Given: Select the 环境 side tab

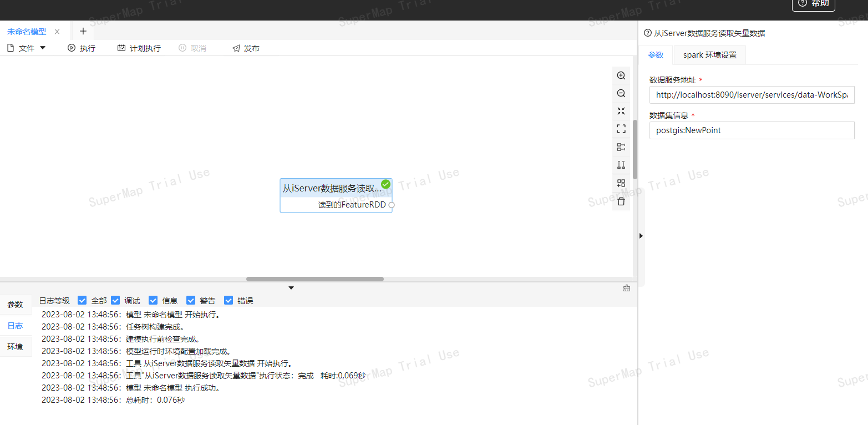Looking at the screenshot, I should [16, 347].
